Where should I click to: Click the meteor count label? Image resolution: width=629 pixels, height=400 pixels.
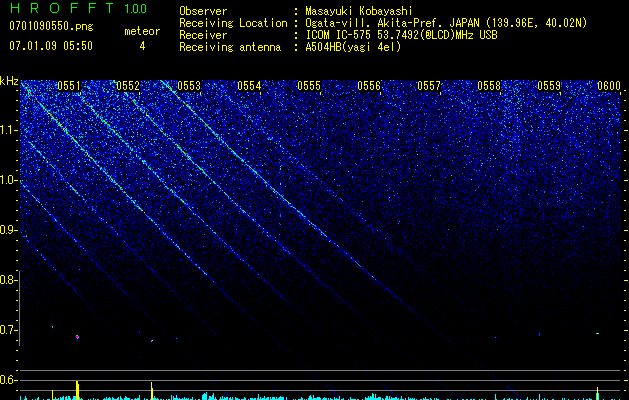tap(142, 31)
